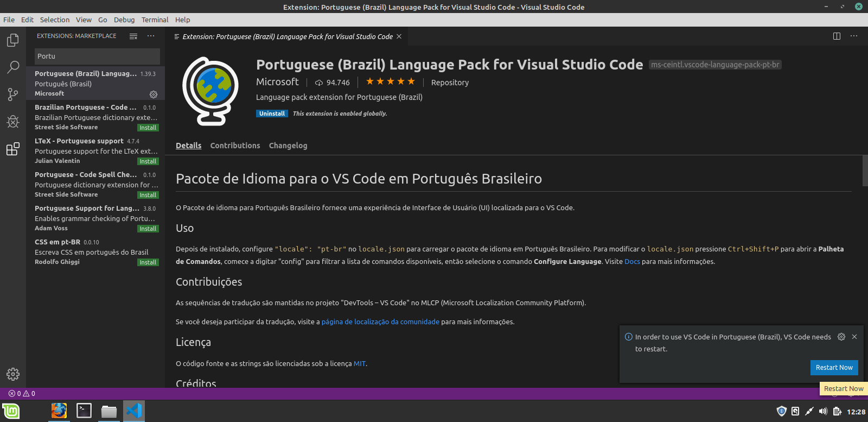The width and height of the screenshot is (868, 422).
Task: Install Portuguese Support for LanguageTool extension
Action: pos(148,229)
